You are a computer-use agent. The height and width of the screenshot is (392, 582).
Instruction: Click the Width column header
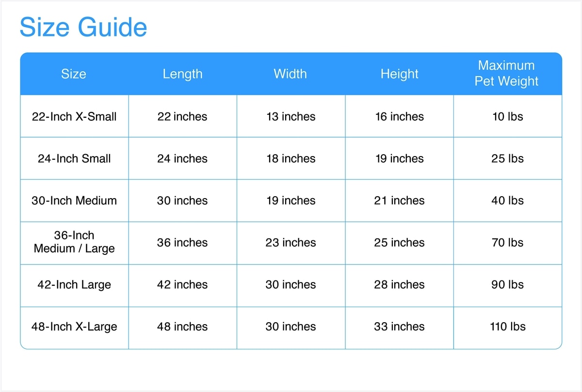point(290,74)
